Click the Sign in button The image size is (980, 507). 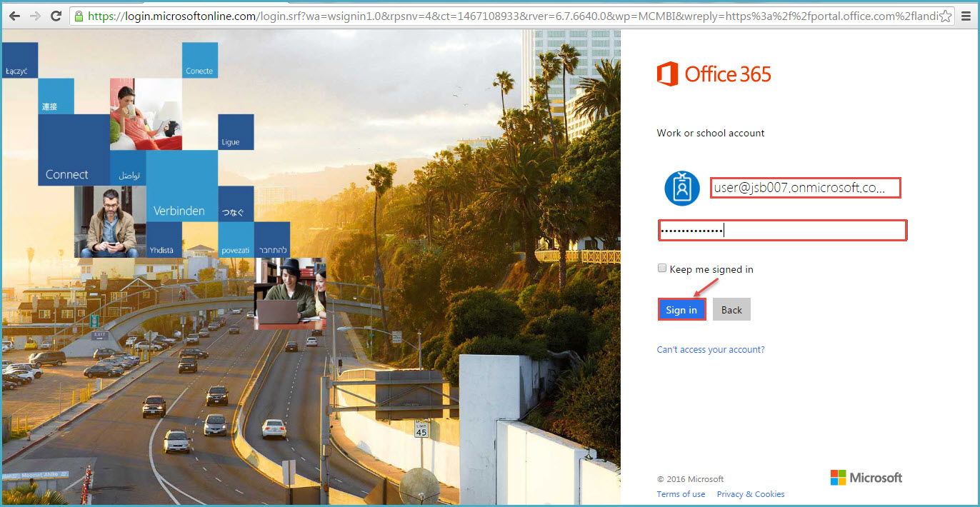tap(681, 309)
